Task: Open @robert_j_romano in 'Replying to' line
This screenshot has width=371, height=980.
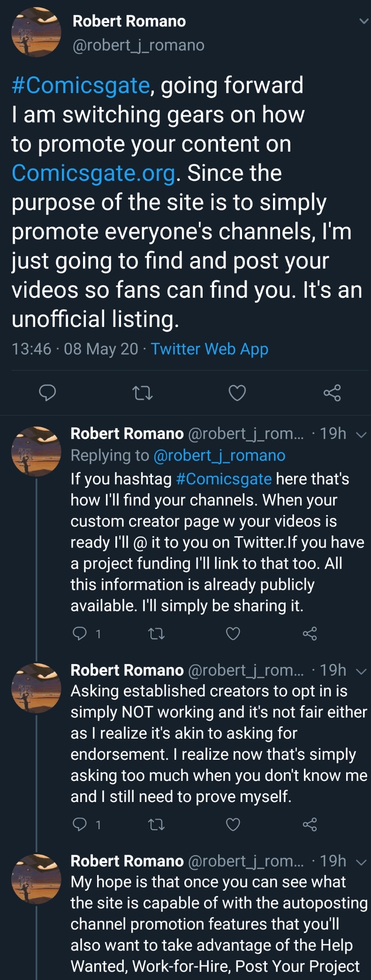Action: point(220,455)
